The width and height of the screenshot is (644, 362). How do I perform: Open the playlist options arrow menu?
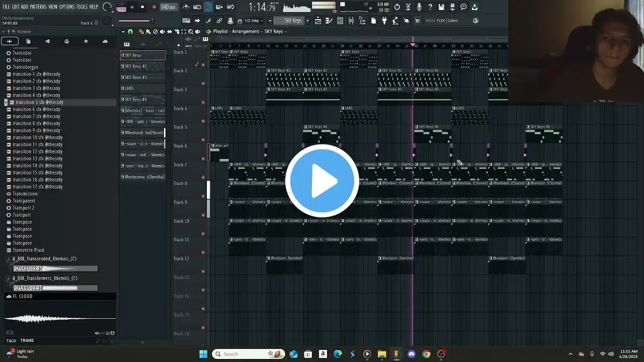(123, 31)
